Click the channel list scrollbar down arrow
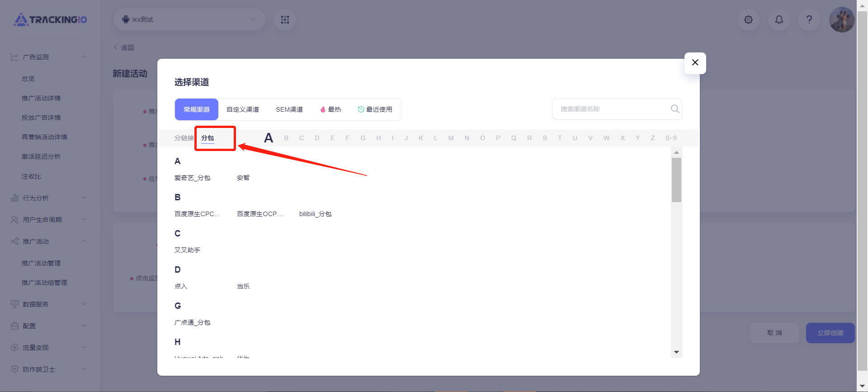The width and height of the screenshot is (868, 392). [676, 352]
